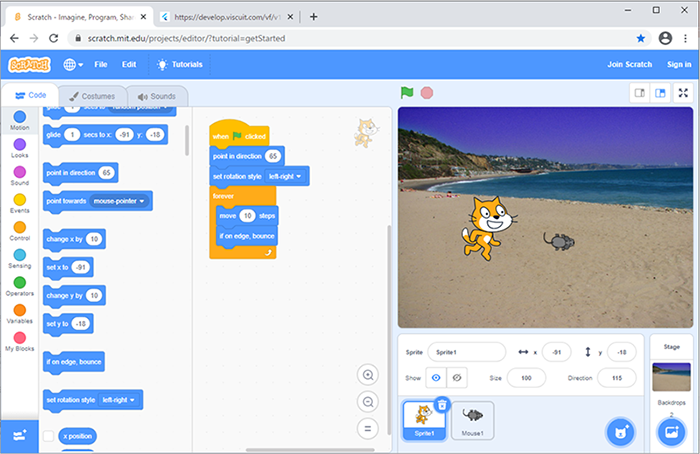This screenshot has height=454, width=700.
Task: Switch to the develop.viscuit.com browser tab
Action: point(227,17)
